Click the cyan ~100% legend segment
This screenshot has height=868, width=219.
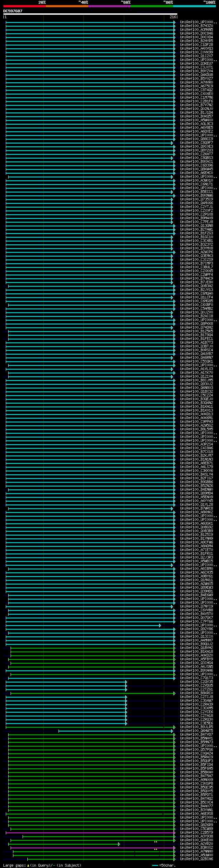click(194, 6)
